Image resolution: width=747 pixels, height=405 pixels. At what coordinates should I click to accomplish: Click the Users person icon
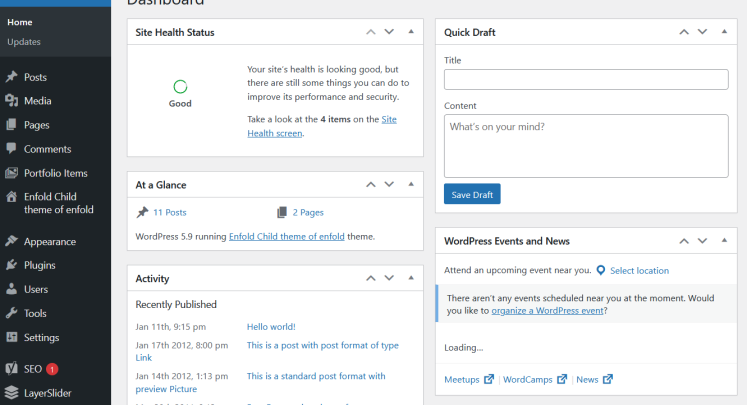point(11,289)
